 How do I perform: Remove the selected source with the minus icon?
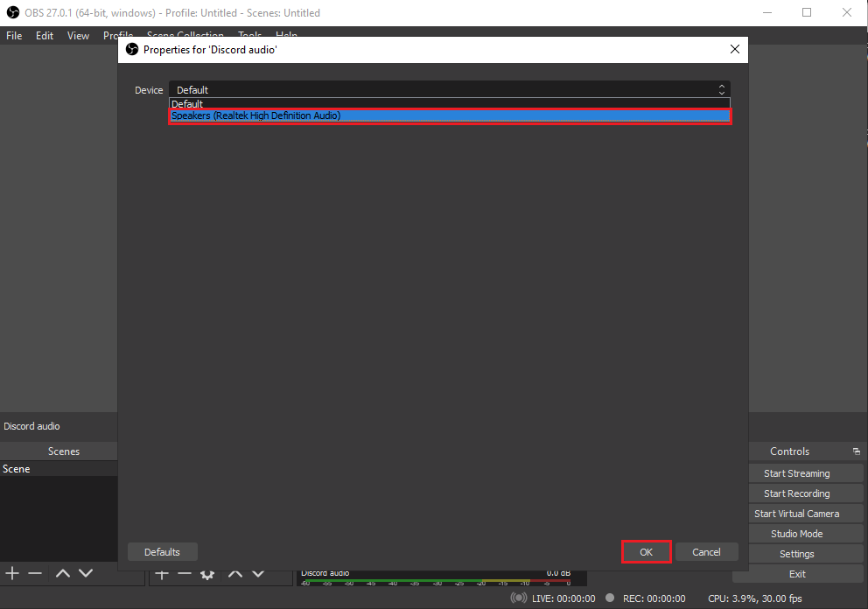click(x=185, y=574)
